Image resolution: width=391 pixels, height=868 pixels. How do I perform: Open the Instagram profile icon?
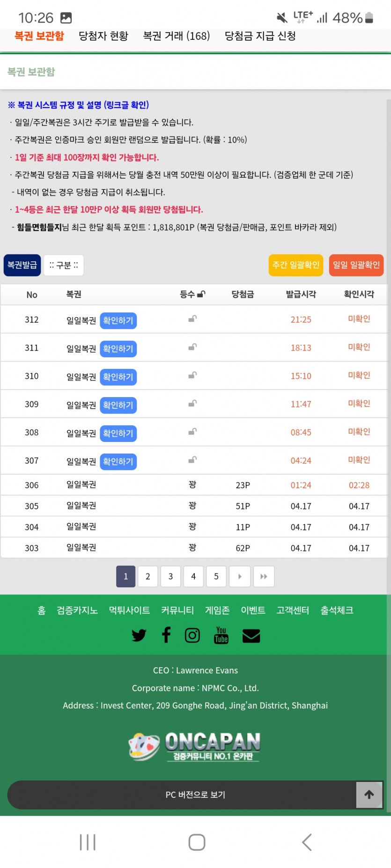192,635
